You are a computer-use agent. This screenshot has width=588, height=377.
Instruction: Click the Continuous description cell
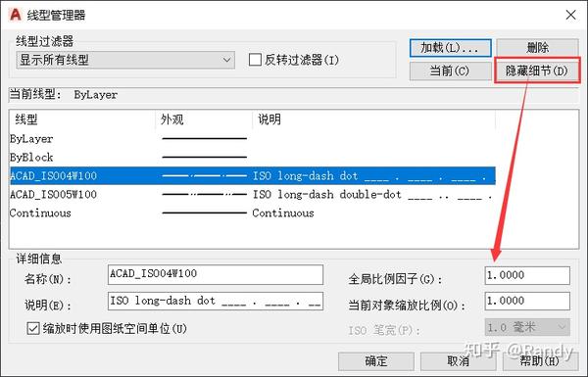pos(283,212)
